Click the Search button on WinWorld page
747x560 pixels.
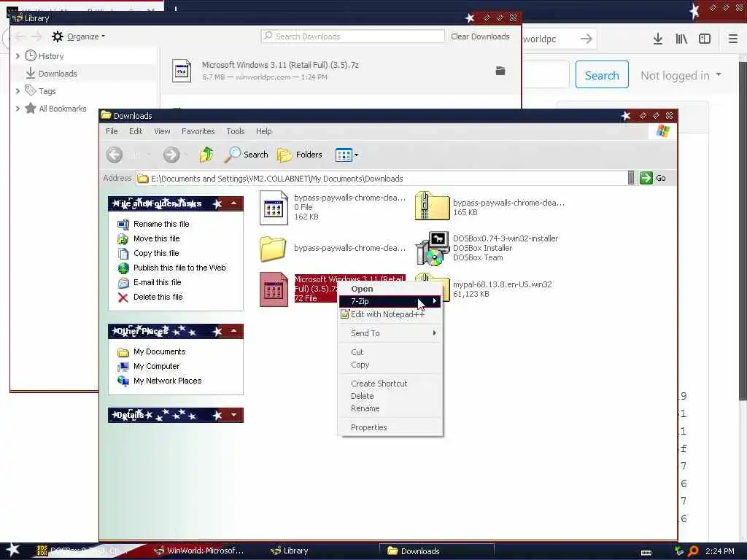(x=602, y=75)
